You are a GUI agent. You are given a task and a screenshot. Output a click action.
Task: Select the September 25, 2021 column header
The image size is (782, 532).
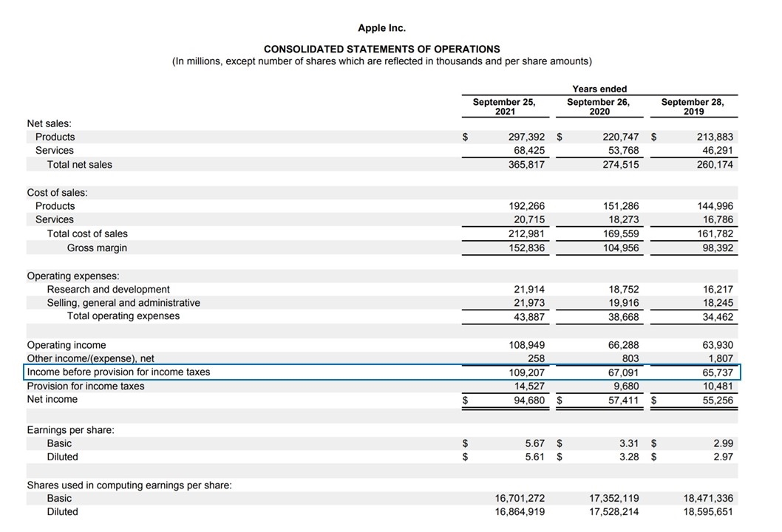pos(504,106)
